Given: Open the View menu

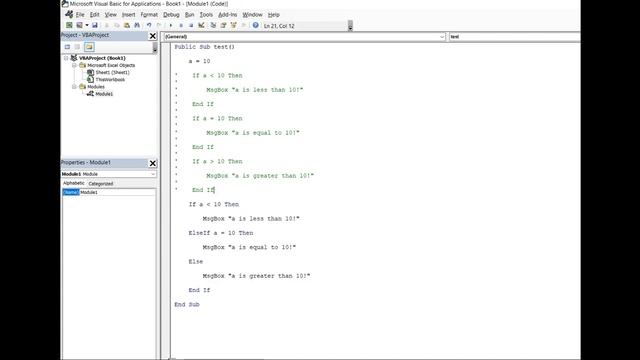Looking at the screenshot, I should (x=111, y=15).
